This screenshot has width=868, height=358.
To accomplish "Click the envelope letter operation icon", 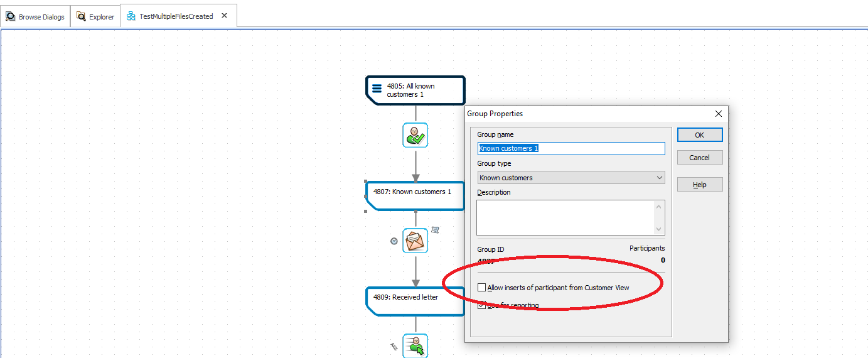I will [415, 241].
